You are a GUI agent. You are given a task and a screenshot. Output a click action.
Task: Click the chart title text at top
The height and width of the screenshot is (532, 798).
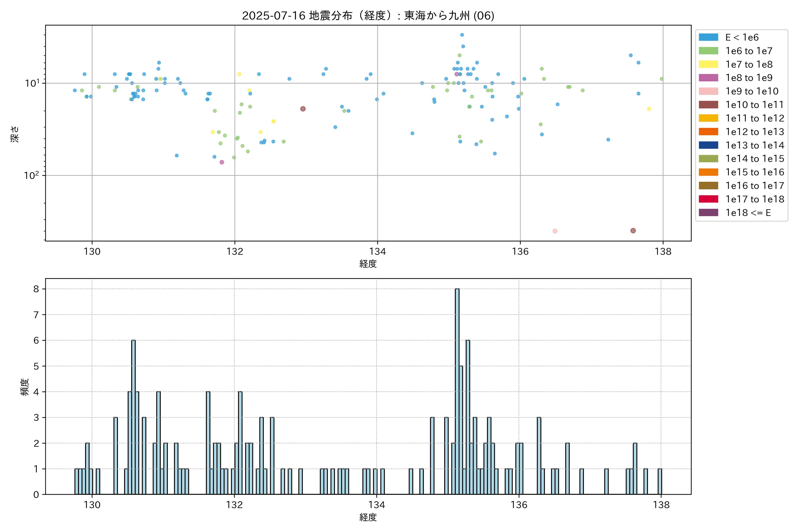[x=368, y=16]
